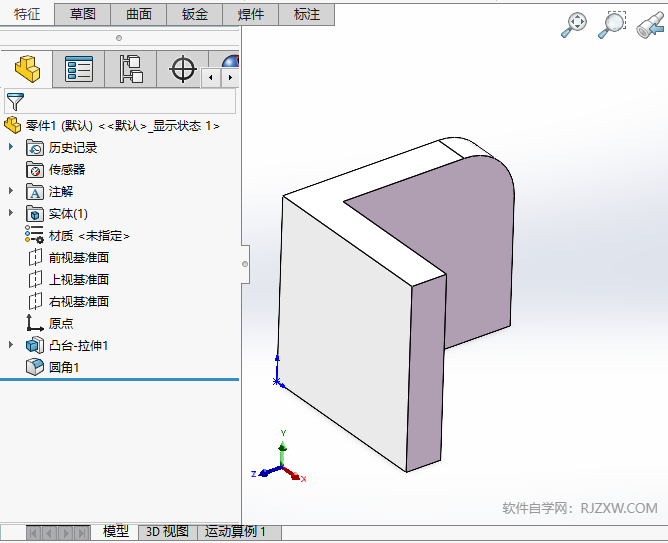The height and width of the screenshot is (543, 668).
Task: Select the 圆角1 label
Action: click(64, 367)
